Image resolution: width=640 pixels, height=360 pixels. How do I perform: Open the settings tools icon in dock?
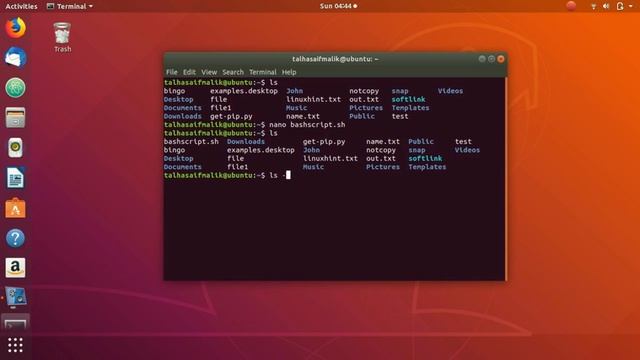[x=16, y=298]
